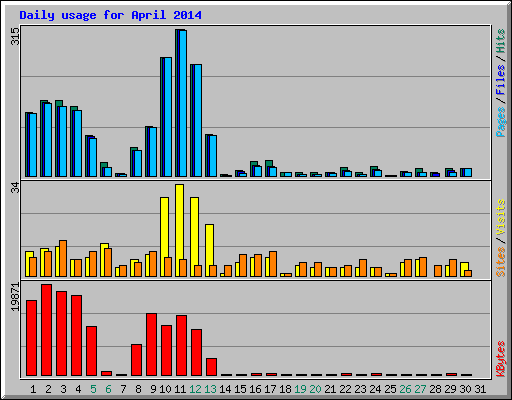512x400 pixels.
Task: Click the Files legend label
Action: coord(500,79)
